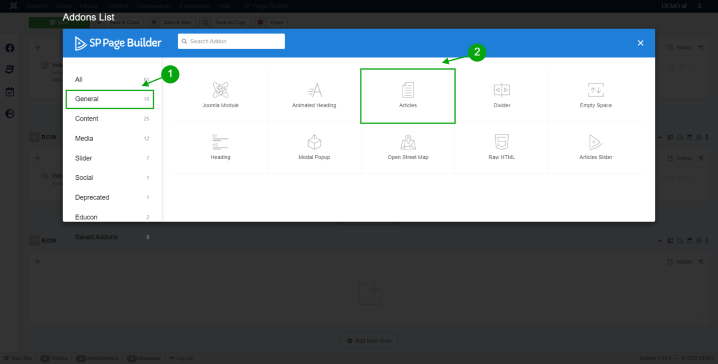
Task: Open the System menu
Action: click(37, 6)
